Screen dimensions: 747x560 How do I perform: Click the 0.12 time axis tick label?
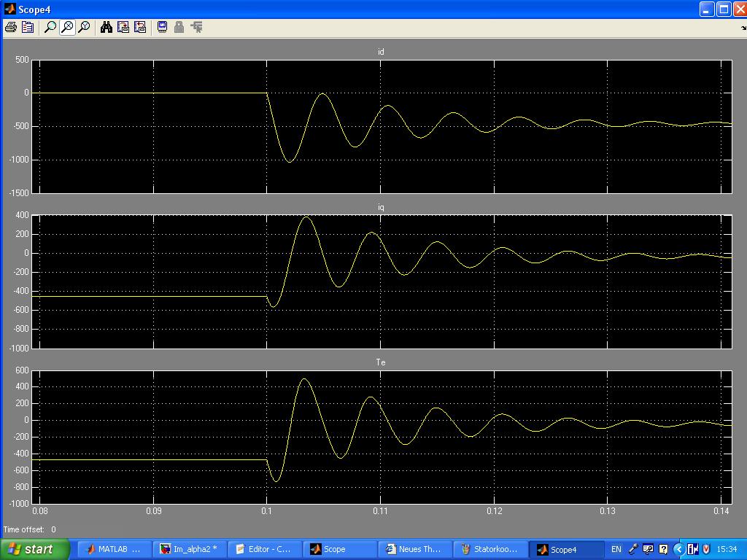tap(494, 511)
